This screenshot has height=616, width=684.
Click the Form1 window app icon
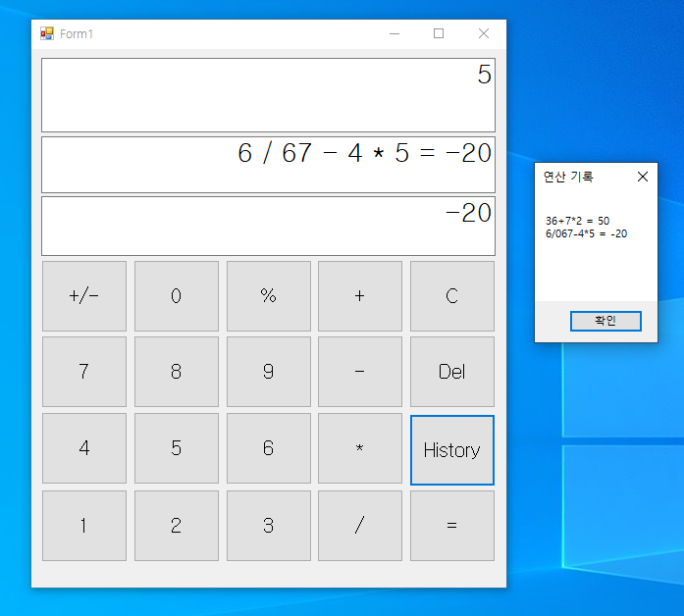47,33
